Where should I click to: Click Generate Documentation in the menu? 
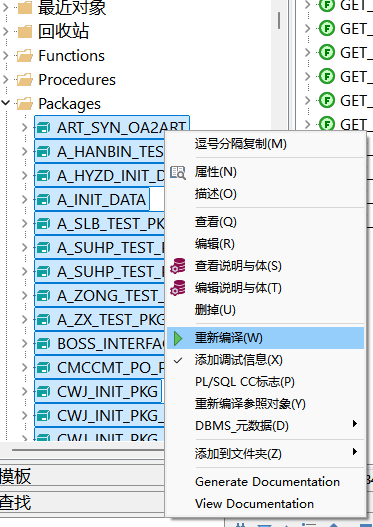(x=265, y=482)
